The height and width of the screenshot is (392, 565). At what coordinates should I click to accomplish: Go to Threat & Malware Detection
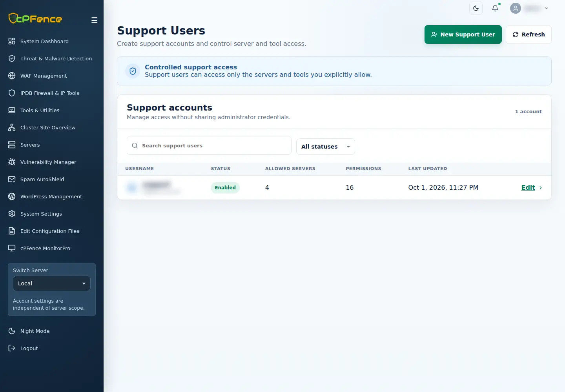(x=52, y=58)
